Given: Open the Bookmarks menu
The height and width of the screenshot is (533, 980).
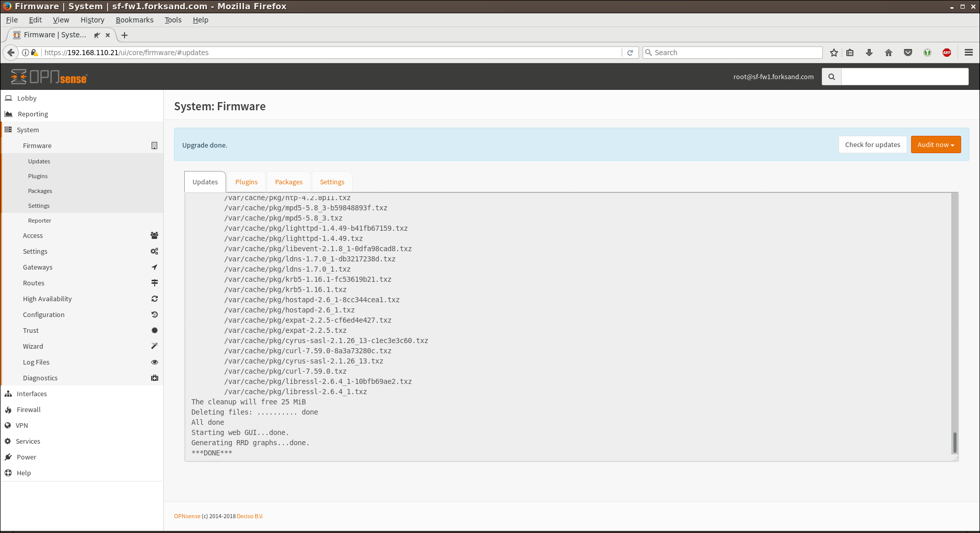Looking at the screenshot, I should coord(134,20).
